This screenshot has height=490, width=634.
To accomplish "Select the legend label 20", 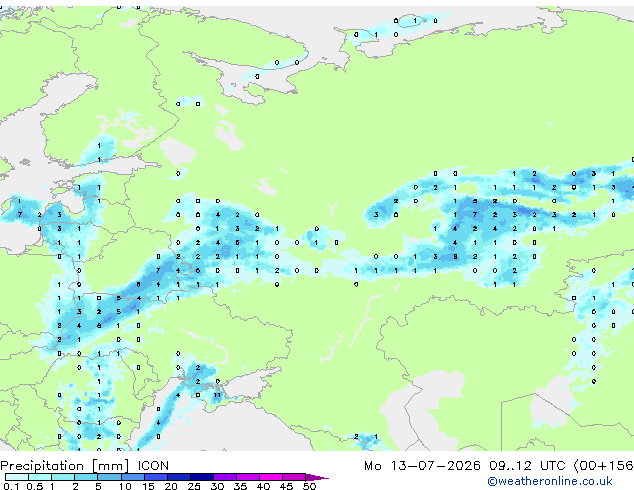I will tap(171, 486).
